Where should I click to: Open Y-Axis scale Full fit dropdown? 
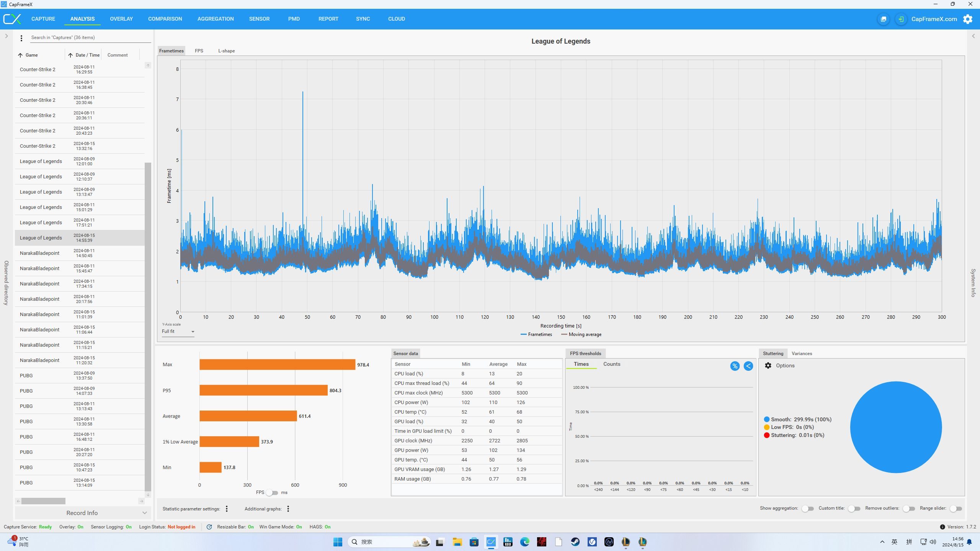[x=178, y=331]
